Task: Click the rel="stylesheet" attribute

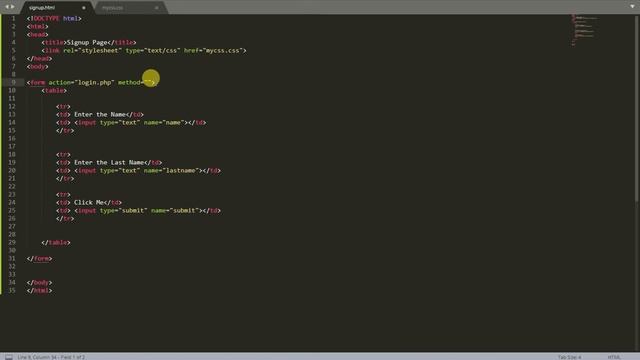Action: click(93, 51)
